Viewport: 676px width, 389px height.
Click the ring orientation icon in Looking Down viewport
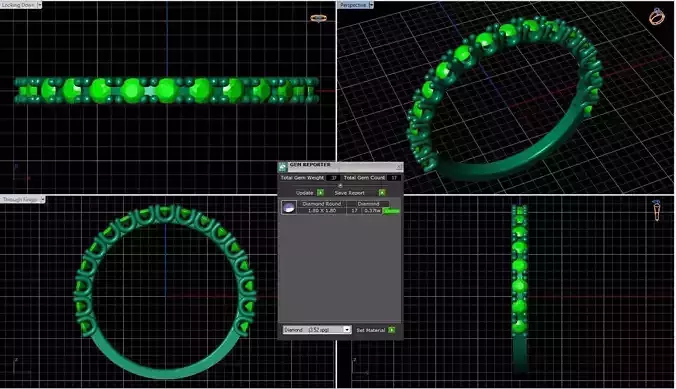pyautogui.click(x=319, y=18)
